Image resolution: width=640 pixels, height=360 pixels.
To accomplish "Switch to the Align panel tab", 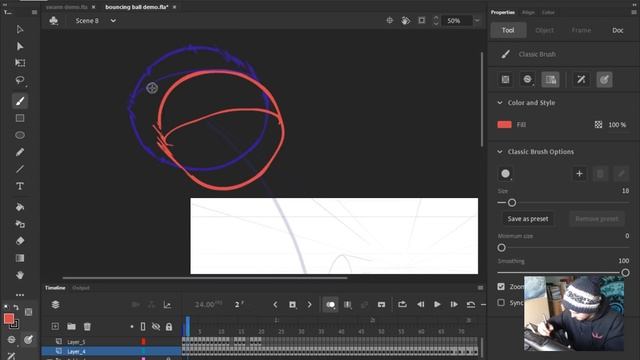I will [528, 12].
